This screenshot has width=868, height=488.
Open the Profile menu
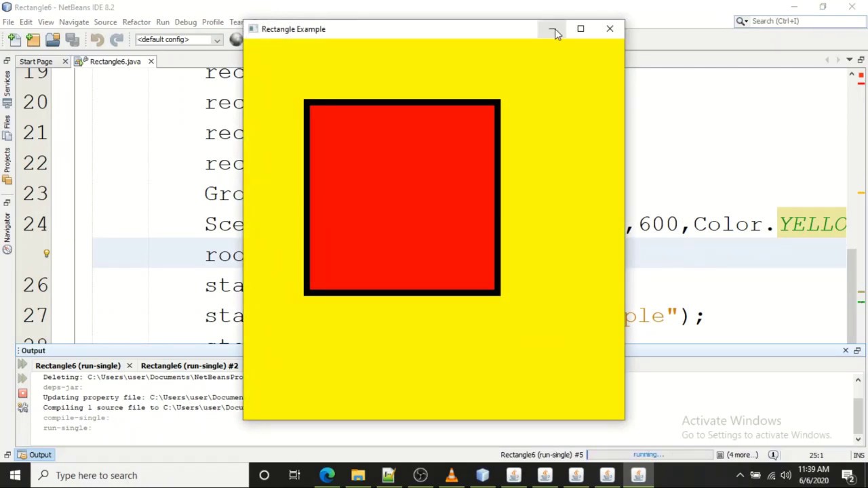coord(213,22)
